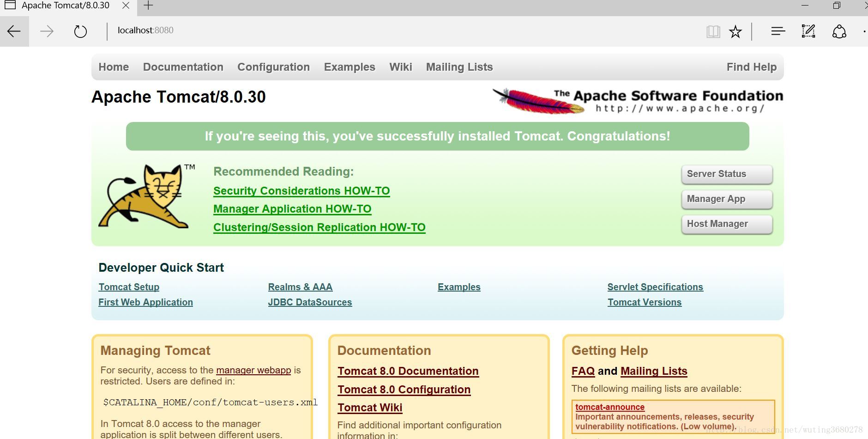Screen dimensions: 868x439
Task: Click the Recommended Reading heading
Action: click(x=283, y=171)
